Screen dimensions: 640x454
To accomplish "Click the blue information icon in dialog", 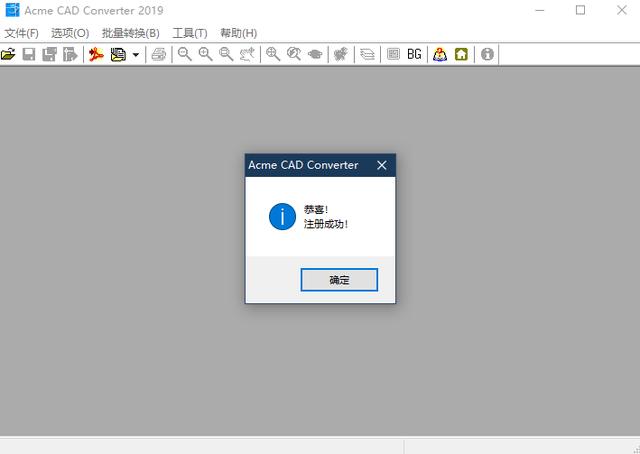I will coord(282,216).
